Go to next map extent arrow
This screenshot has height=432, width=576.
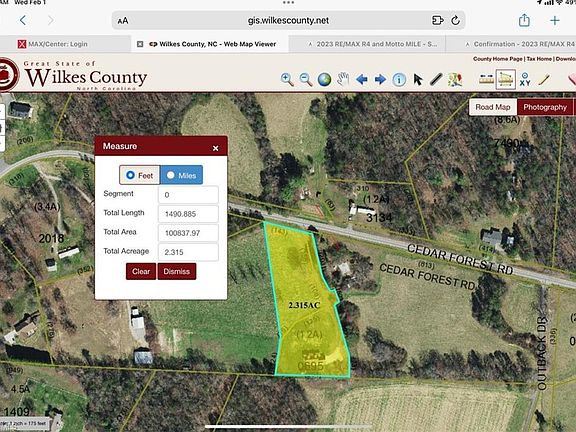380,79
